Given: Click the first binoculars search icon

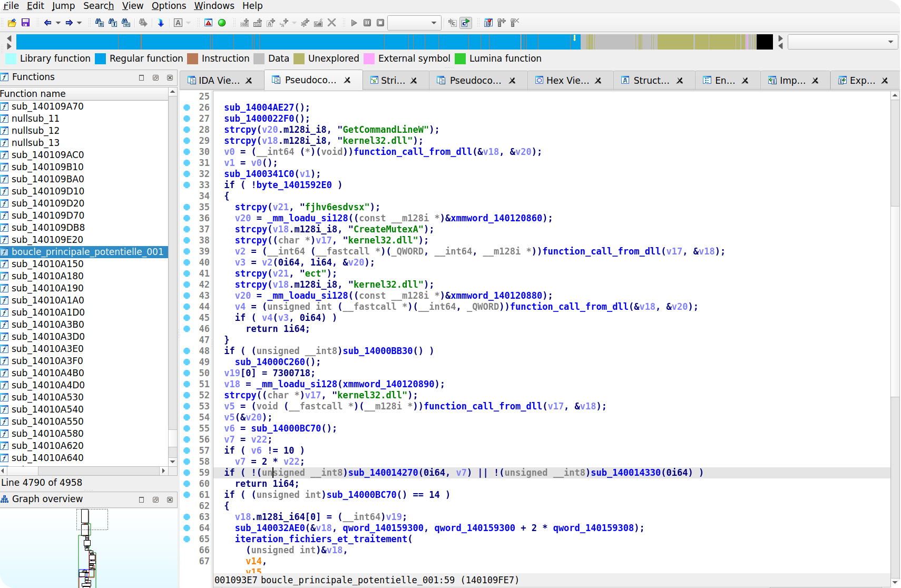Looking at the screenshot, I should point(100,23).
